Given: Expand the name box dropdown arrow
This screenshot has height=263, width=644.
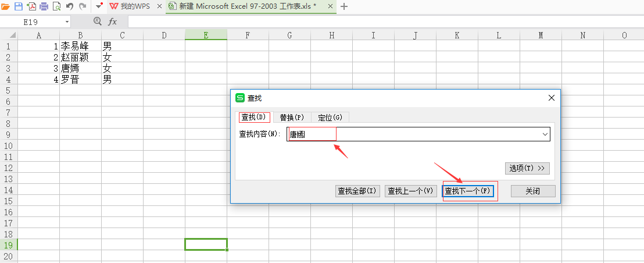Looking at the screenshot, I should coord(67,22).
